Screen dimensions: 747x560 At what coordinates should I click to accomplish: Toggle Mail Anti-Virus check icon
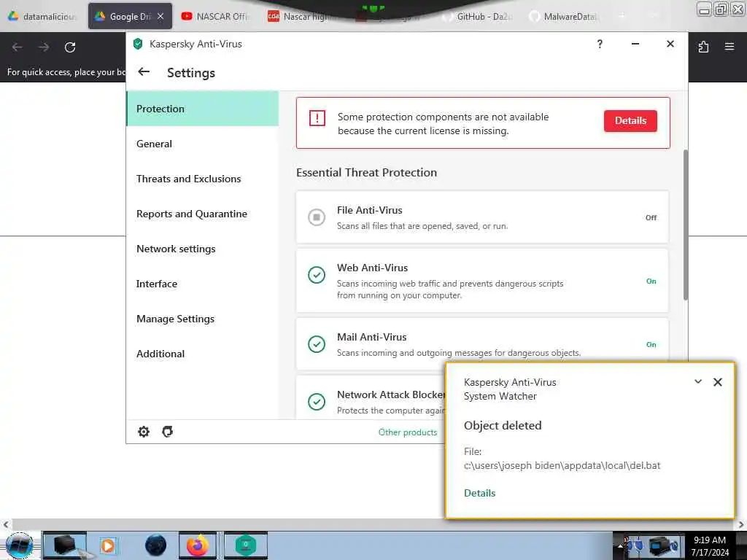click(x=317, y=344)
